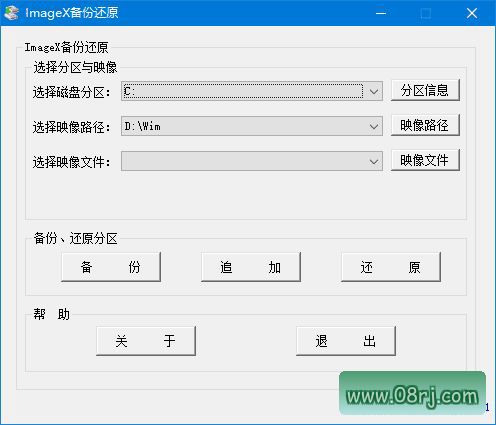Click the 选择映像文件: label text
Screen dimensions: 496x425
coord(71,162)
